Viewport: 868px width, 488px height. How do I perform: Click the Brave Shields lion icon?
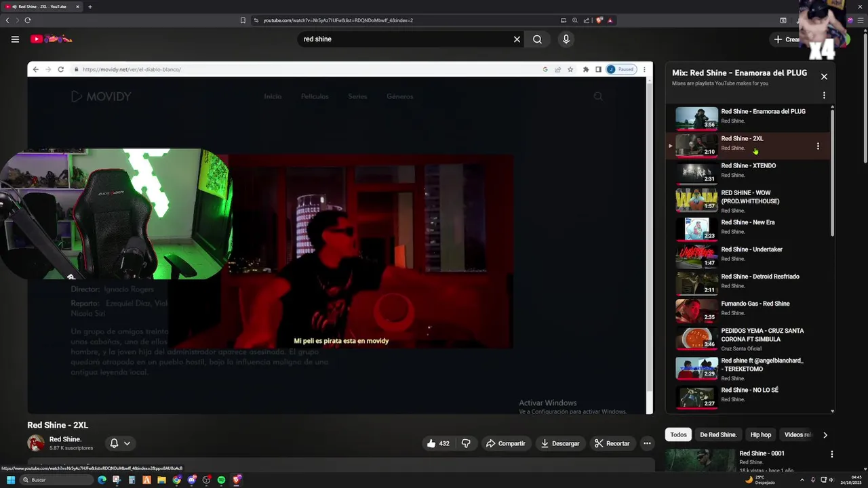(x=599, y=20)
